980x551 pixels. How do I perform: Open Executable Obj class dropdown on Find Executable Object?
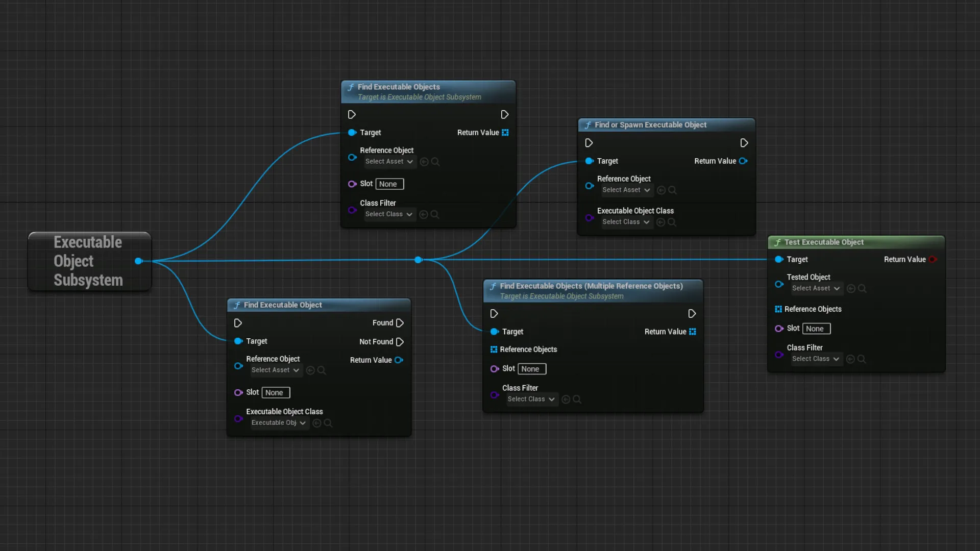tap(279, 423)
